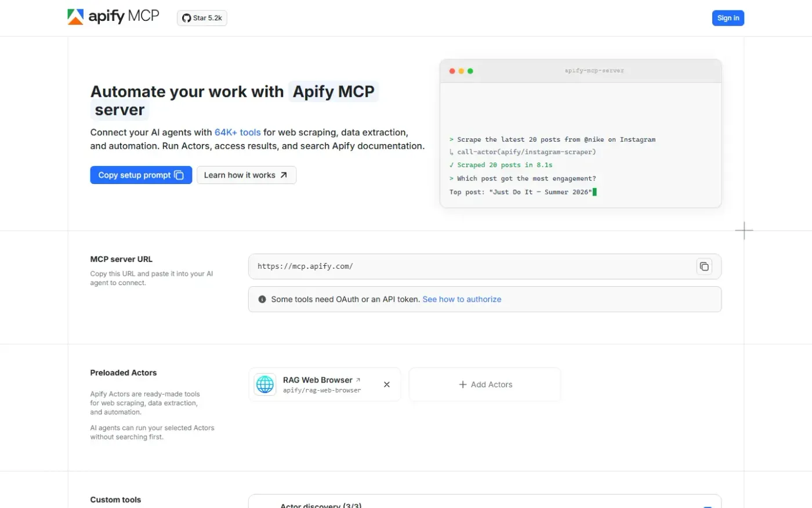Open the See how to authorize link
812x508 pixels.
click(x=462, y=300)
